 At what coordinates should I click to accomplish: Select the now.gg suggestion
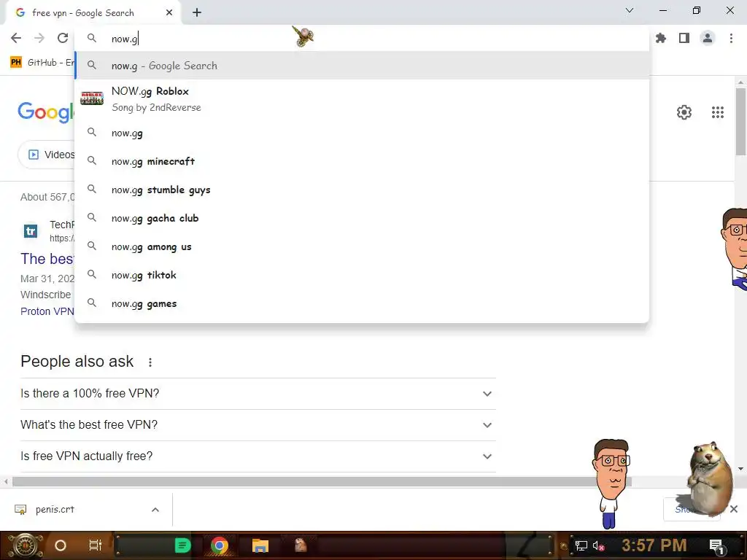[362, 133]
